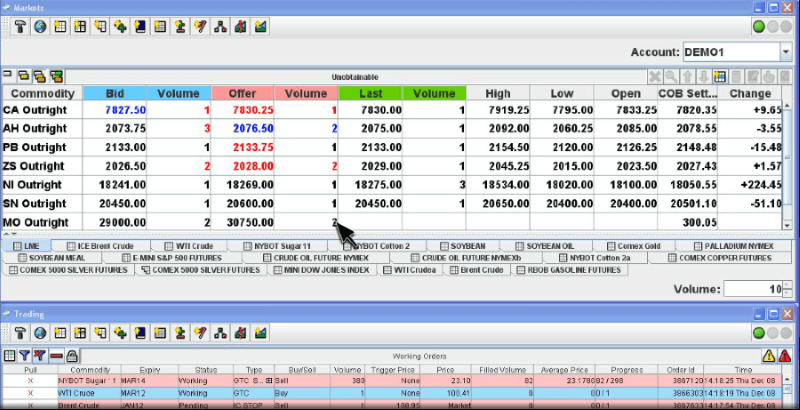Click NI Outright last price 18275.00
This screenshot has width=800, height=410.
coord(377,185)
